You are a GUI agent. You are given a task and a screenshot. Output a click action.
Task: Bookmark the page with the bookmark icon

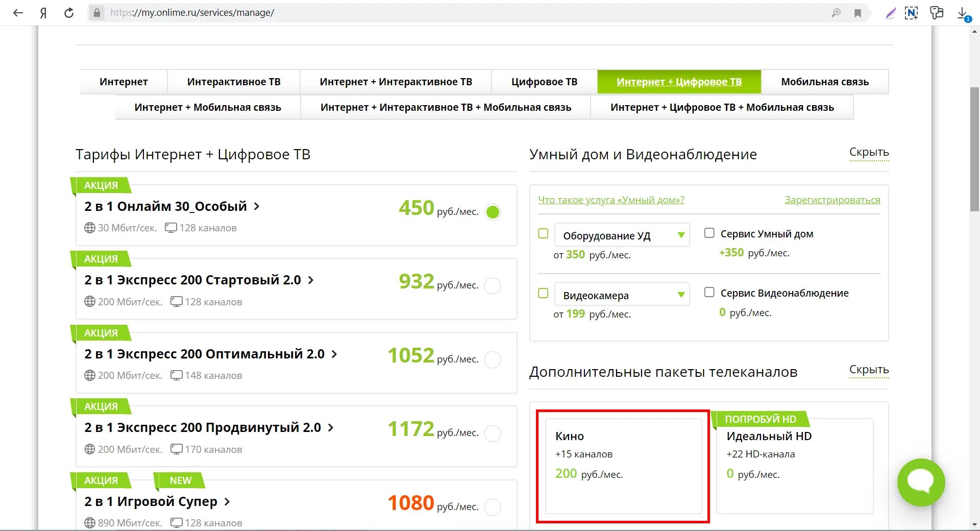857,13
